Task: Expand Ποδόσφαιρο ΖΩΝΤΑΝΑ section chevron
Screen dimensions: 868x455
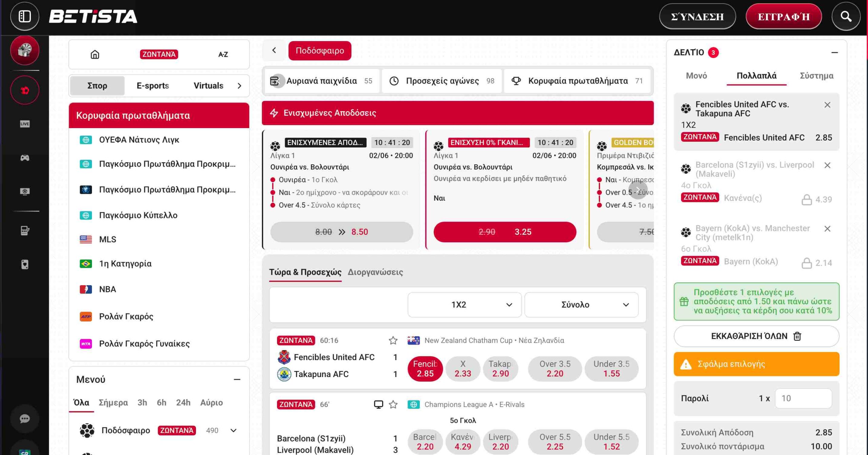Action: pos(233,430)
